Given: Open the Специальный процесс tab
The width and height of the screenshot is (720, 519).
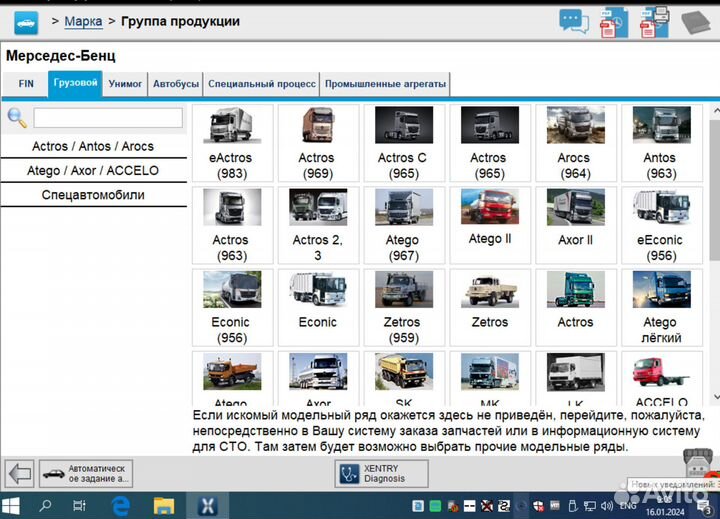Looking at the screenshot, I should pos(262,84).
